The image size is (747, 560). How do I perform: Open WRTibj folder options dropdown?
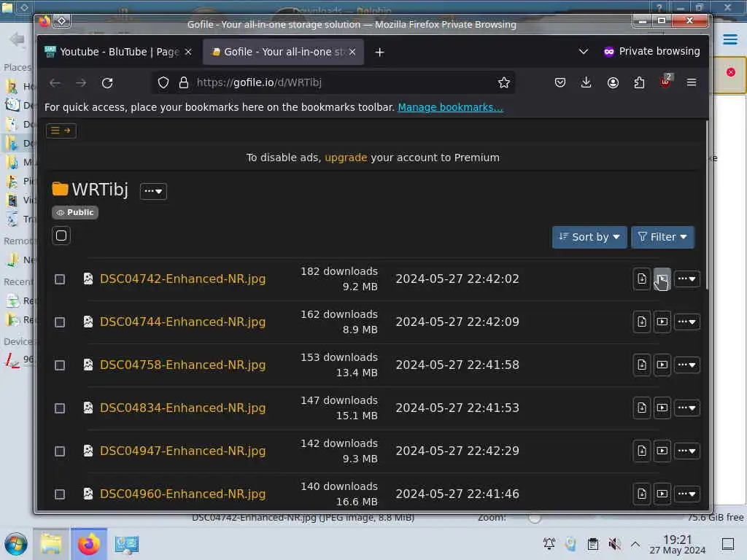(153, 191)
